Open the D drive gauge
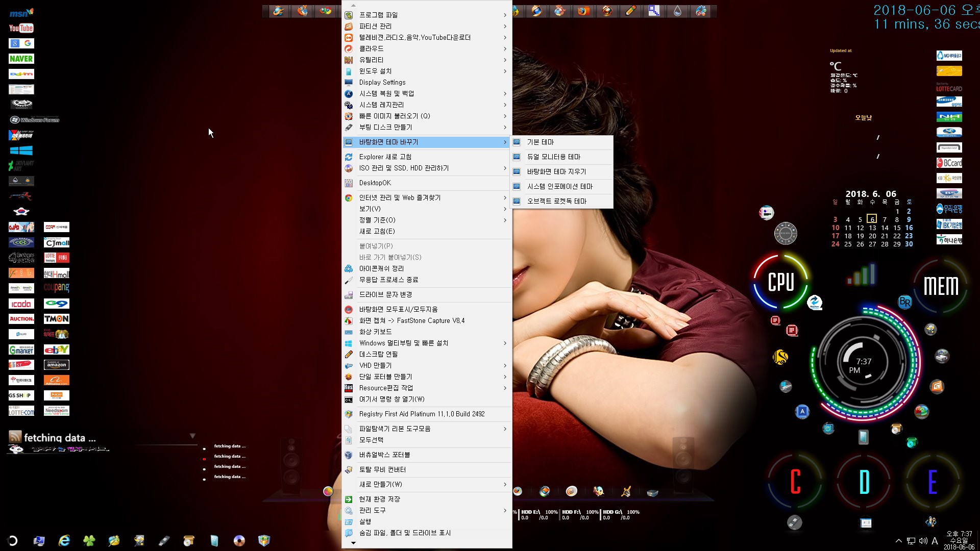980x551 pixels. point(864,482)
